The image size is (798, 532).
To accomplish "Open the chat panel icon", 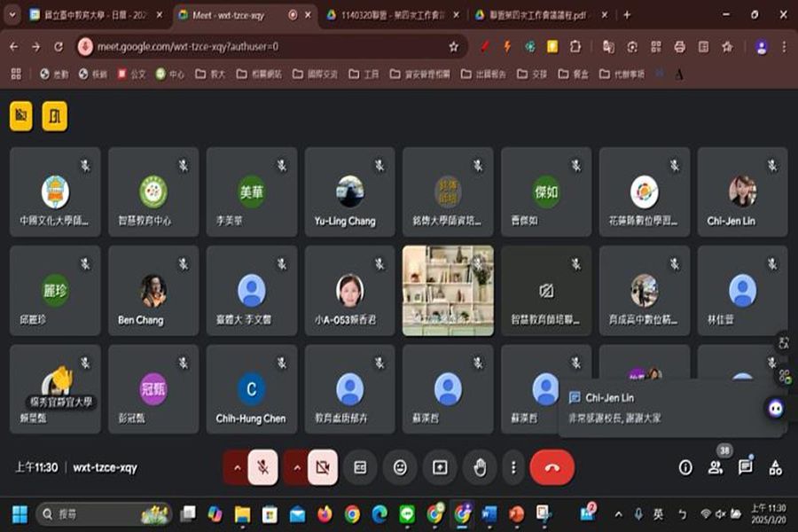I will pos(745,467).
